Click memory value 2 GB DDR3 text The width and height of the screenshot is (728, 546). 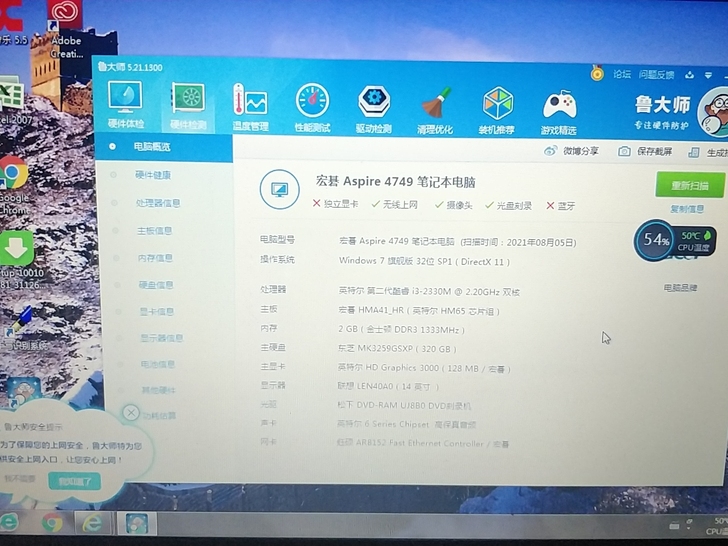click(x=401, y=330)
